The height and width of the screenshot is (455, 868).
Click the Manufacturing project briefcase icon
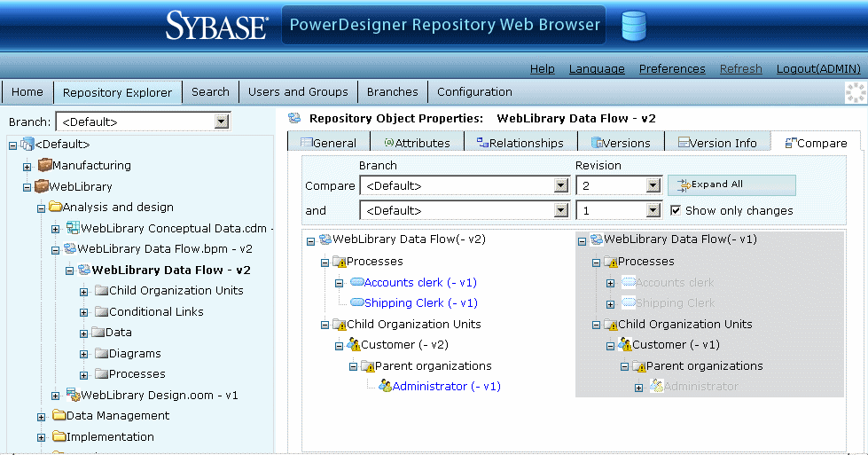point(43,165)
